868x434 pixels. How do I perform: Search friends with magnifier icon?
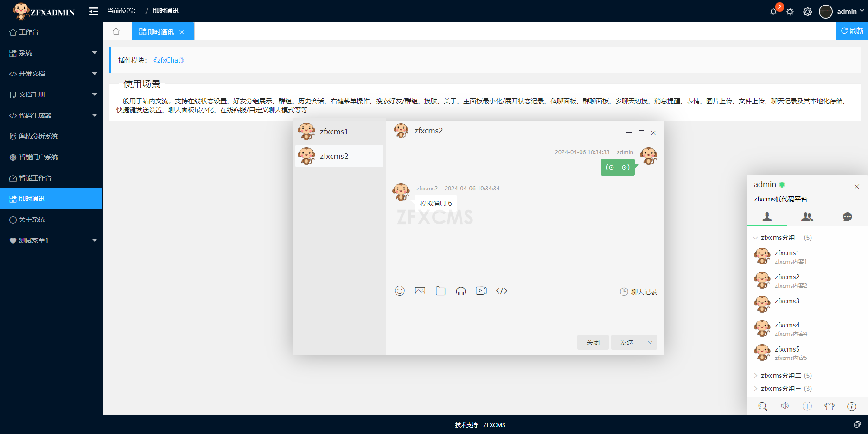pyautogui.click(x=763, y=406)
